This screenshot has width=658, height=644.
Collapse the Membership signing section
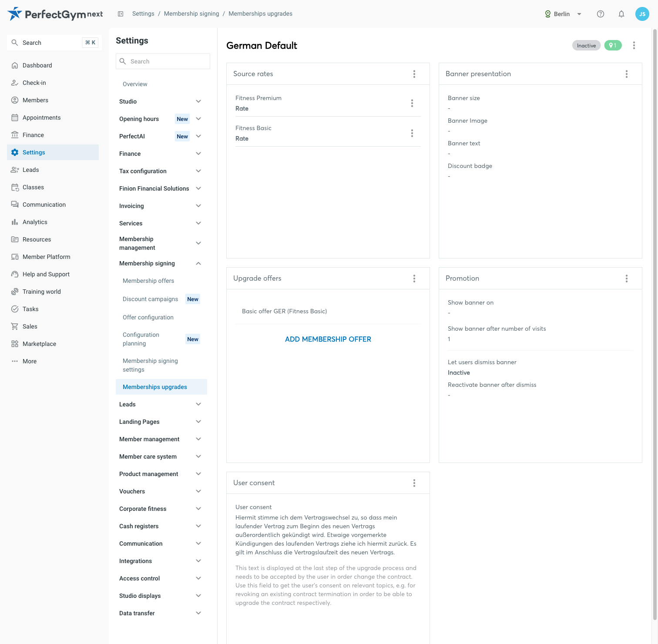161,263
